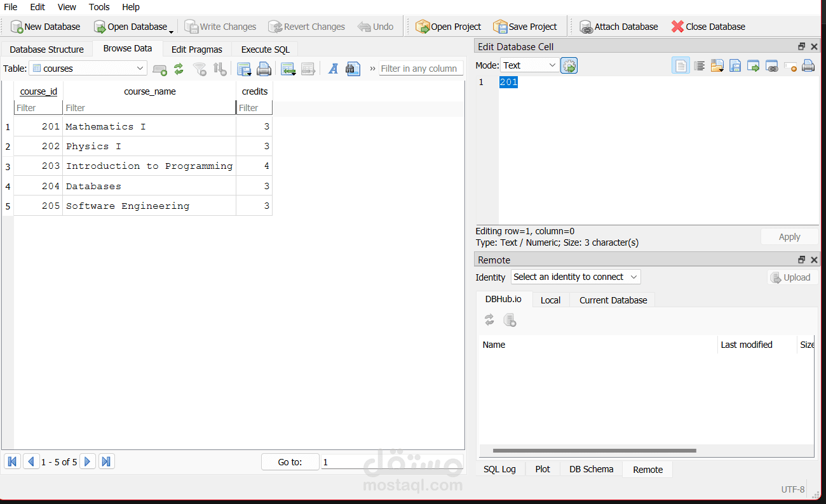Print the cell content from the editor toolbar
This screenshot has height=504, width=826.
pyautogui.click(x=808, y=65)
